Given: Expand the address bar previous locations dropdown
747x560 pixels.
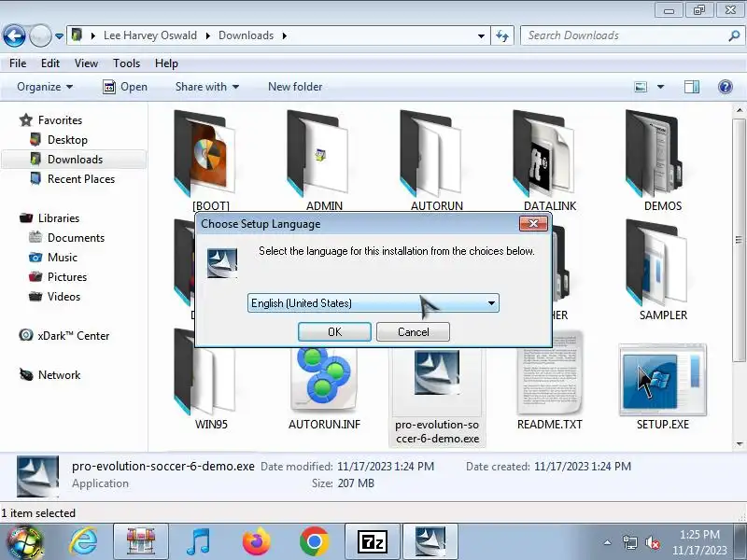Looking at the screenshot, I should (x=481, y=35).
